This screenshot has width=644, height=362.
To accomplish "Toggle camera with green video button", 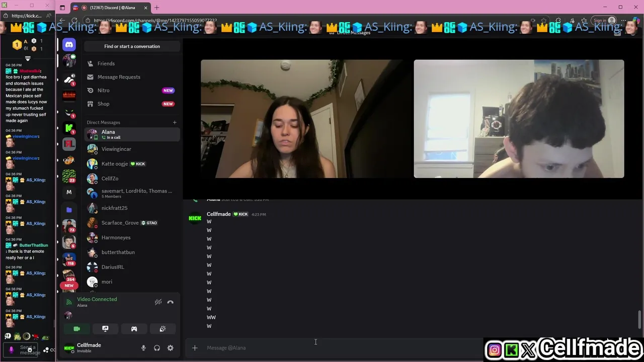I will coord(76,329).
